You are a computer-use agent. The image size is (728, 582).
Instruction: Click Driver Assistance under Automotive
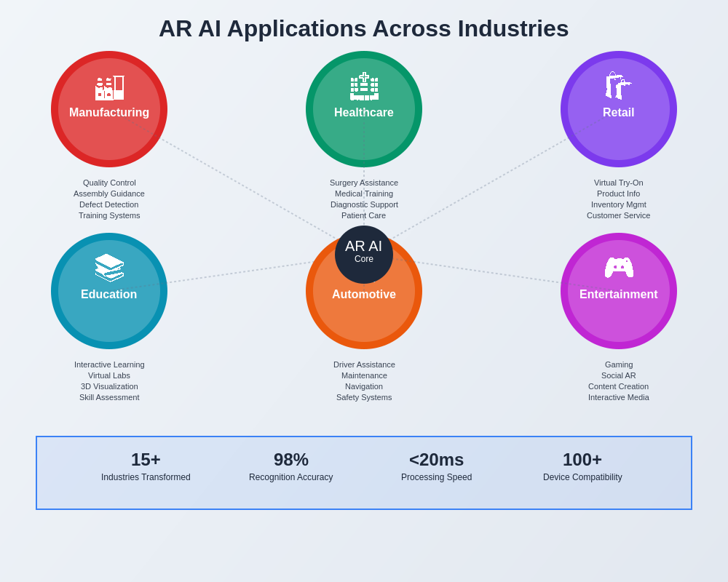point(364,364)
